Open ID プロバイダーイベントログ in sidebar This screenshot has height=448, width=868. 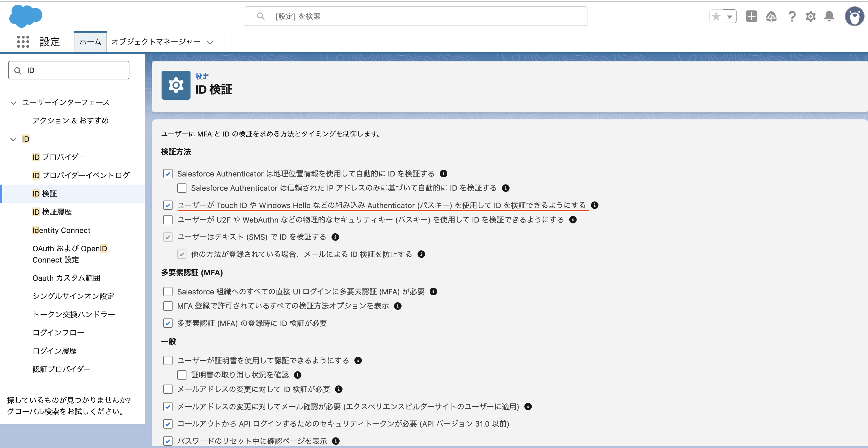pos(81,175)
